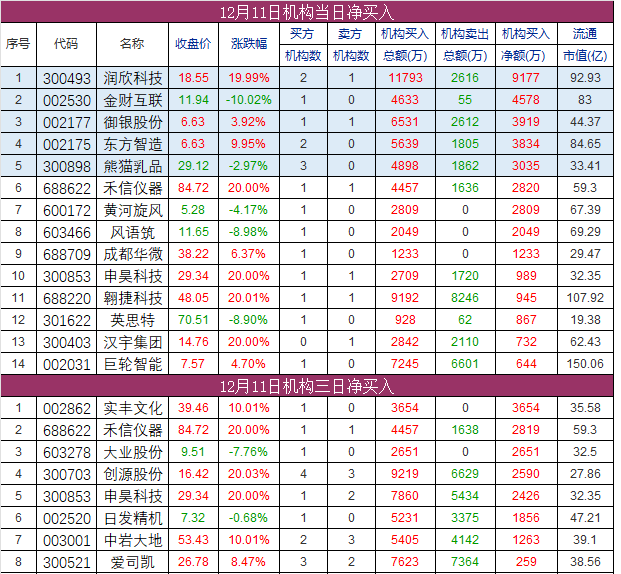Viewport: 621px width, 574px height.
Task: Click stock name 英思特
Action: 132,320
